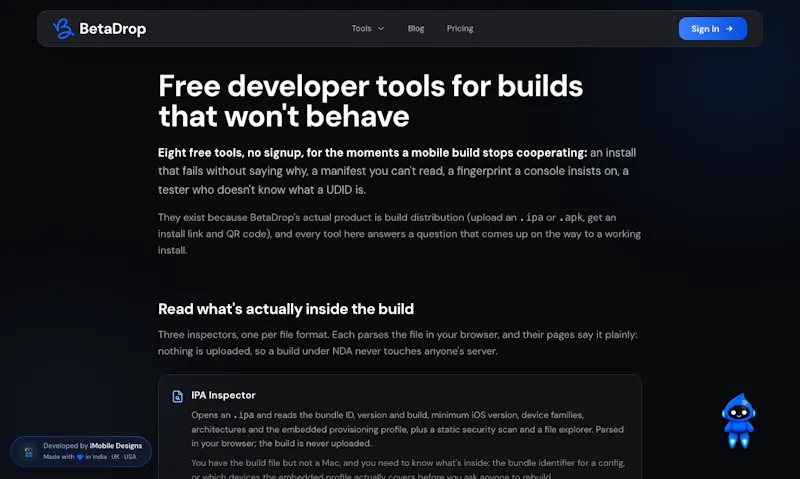Click the heading 'Read what's actually inside the build'

(x=286, y=309)
